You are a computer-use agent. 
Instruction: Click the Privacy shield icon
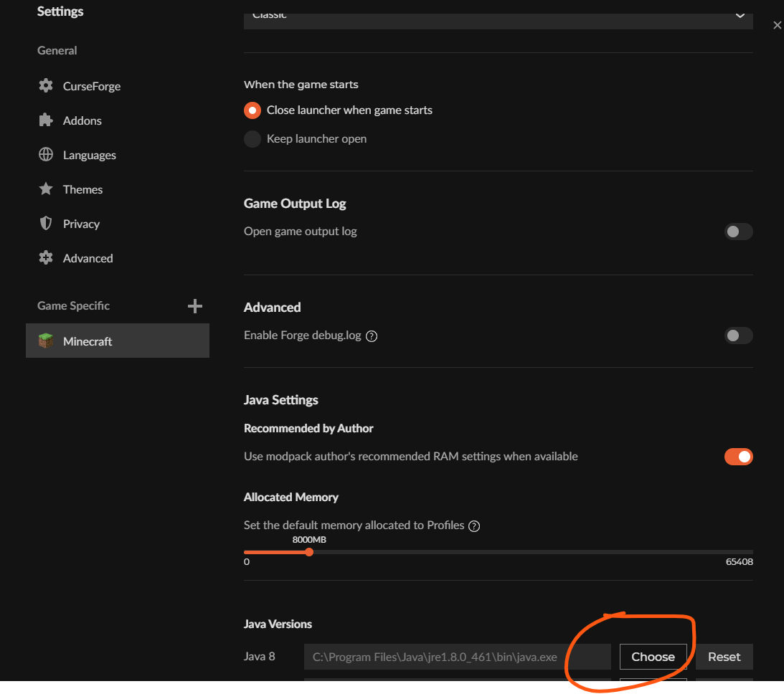pos(46,224)
